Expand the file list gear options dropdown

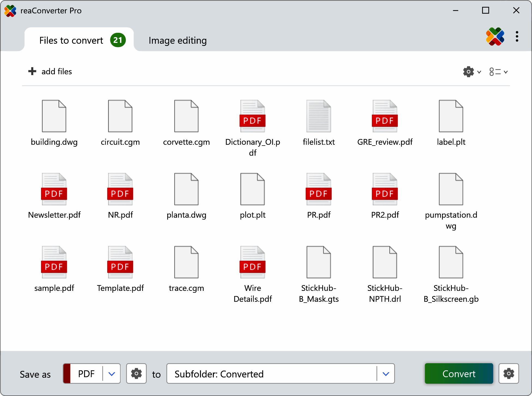tap(472, 72)
